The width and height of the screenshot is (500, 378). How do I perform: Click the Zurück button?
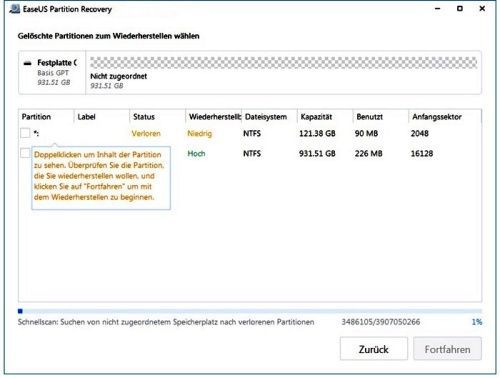coord(374,349)
